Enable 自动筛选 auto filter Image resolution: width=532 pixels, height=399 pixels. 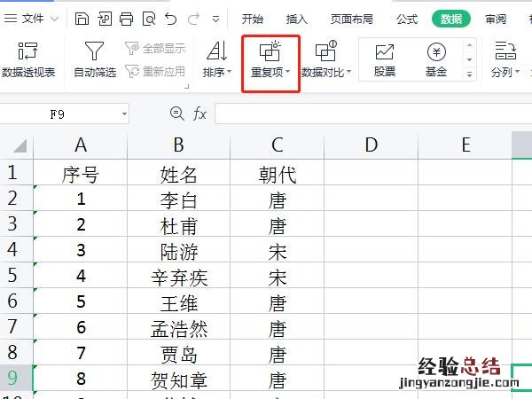point(95,59)
